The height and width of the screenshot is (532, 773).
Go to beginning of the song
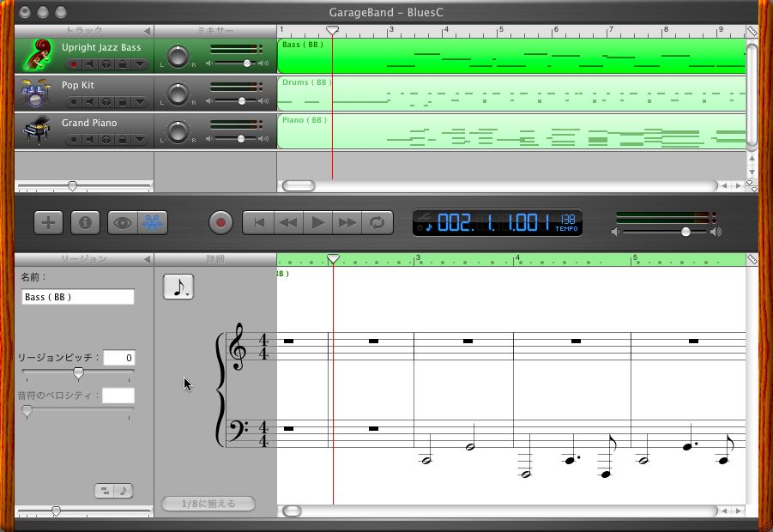coord(258,223)
